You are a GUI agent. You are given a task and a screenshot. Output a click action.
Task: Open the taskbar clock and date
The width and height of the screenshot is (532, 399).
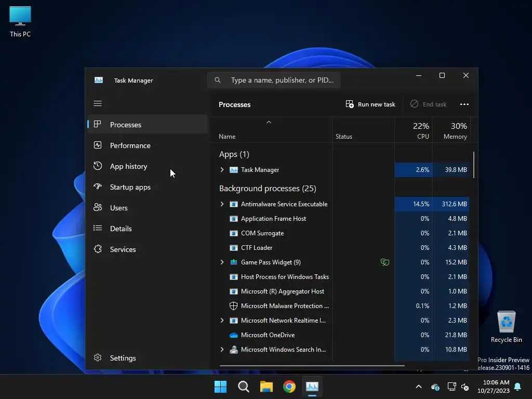click(x=494, y=387)
